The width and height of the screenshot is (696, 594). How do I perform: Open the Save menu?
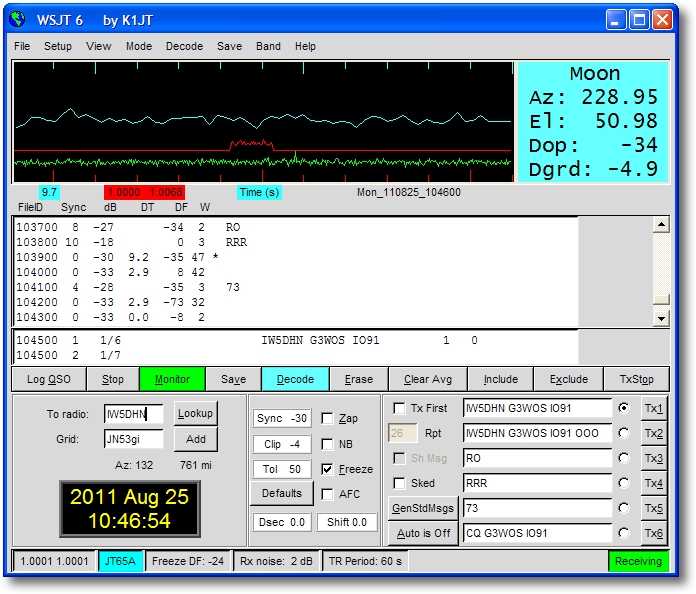[229, 46]
